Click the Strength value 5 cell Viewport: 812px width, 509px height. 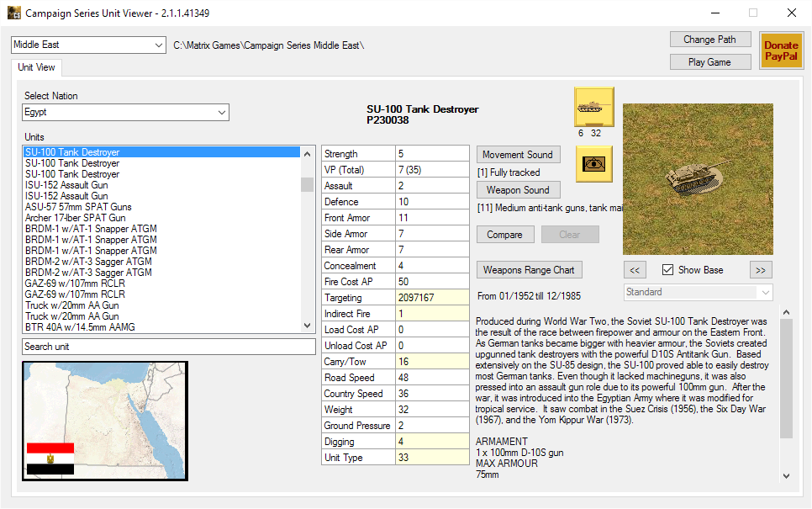pyautogui.click(x=432, y=154)
